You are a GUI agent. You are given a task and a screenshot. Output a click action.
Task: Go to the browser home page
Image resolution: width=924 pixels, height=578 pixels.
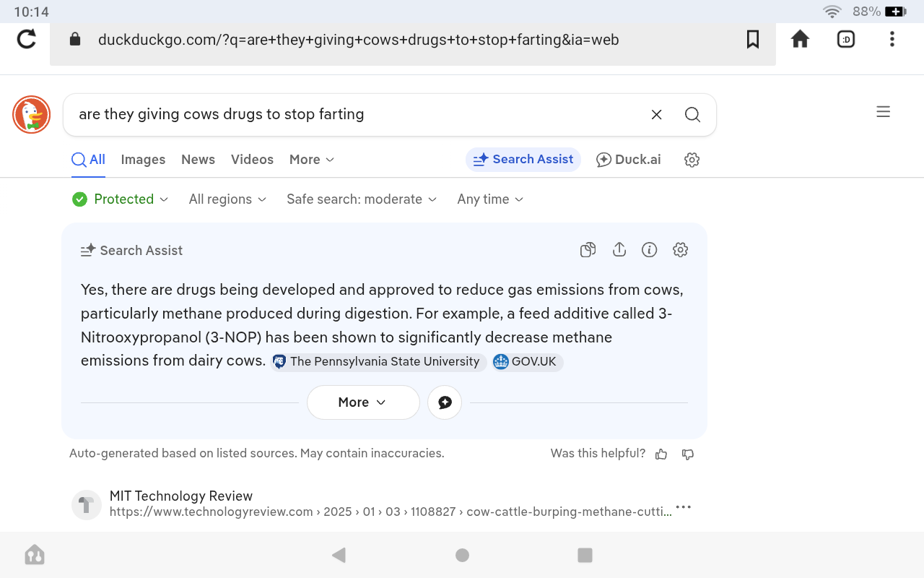pos(800,39)
